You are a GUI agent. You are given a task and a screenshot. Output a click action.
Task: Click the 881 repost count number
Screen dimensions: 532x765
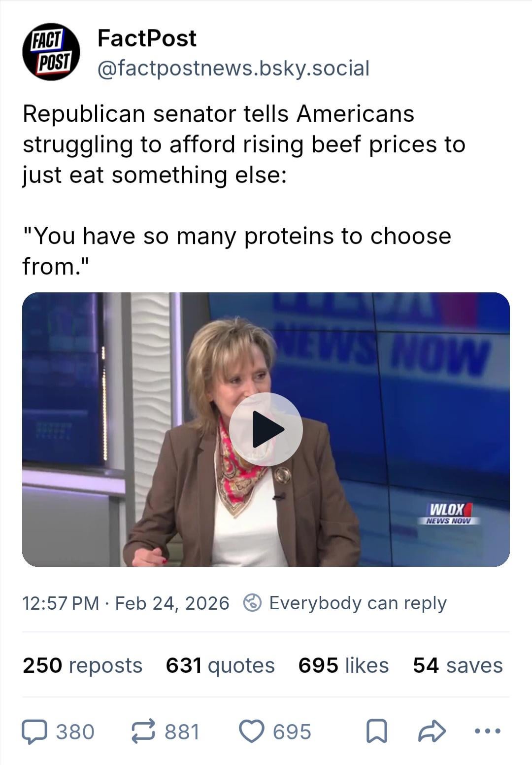coord(182,732)
